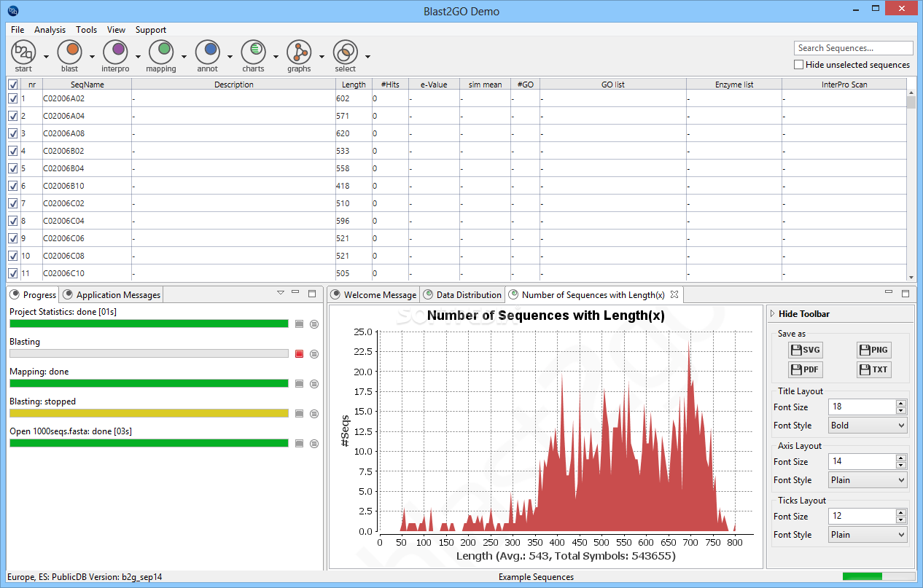Image resolution: width=923 pixels, height=588 pixels.
Task: Close Number of Sequences chart tab
Action: pos(674,295)
